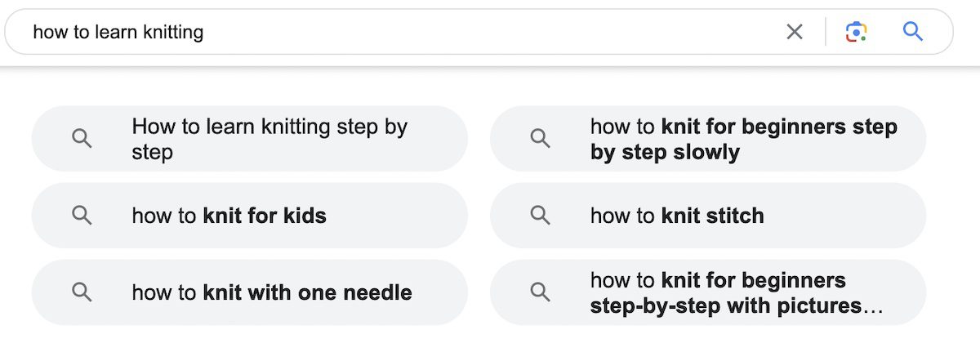The image size is (980, 361).
Task: Pick 'how to knit with one needle' suggestion
Action: click(271, 292)
